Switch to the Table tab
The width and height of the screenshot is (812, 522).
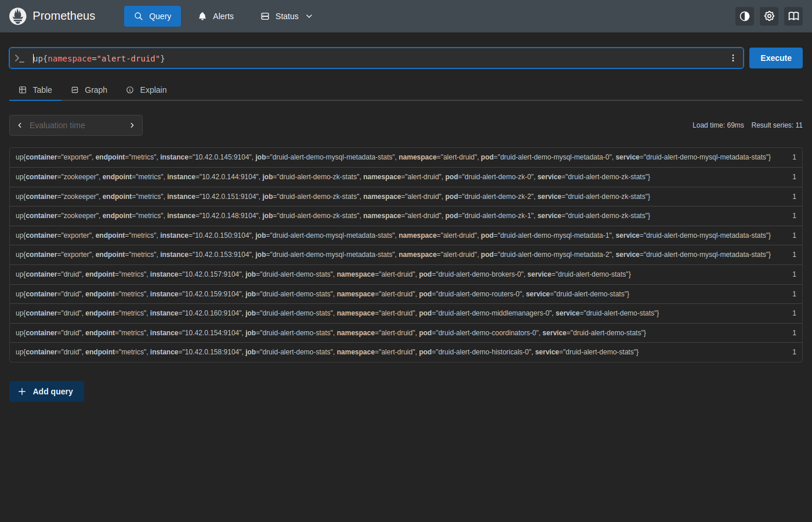click(x=35, y=90)
